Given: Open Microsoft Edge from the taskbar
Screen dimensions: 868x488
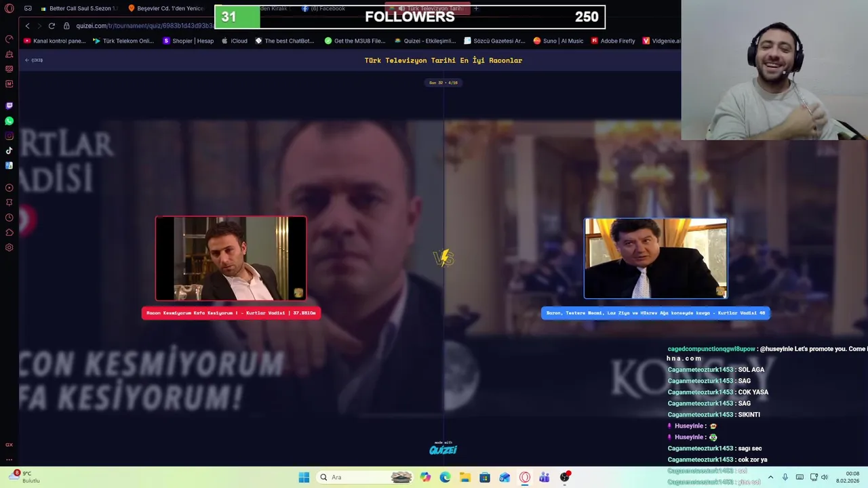Looking at the screenshot, I should tap(445, 477).
